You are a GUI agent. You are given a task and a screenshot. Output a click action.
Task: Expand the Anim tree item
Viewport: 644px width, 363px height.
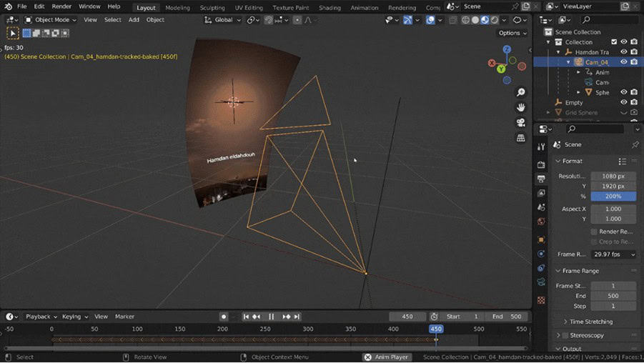pyautogui.click(x=578, y=72)
